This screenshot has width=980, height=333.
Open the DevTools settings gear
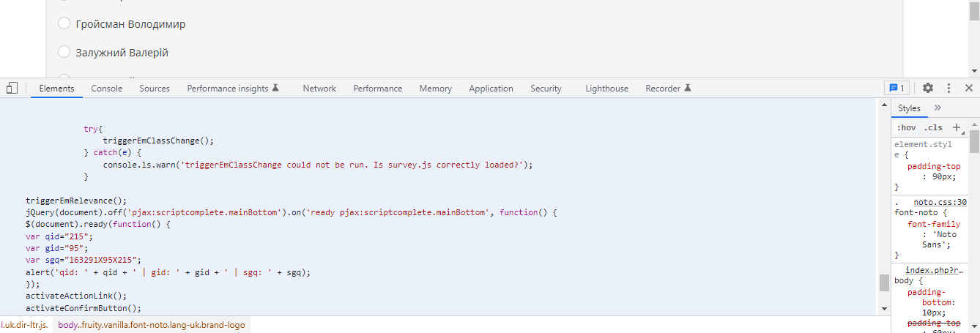[x=928, y=88]
